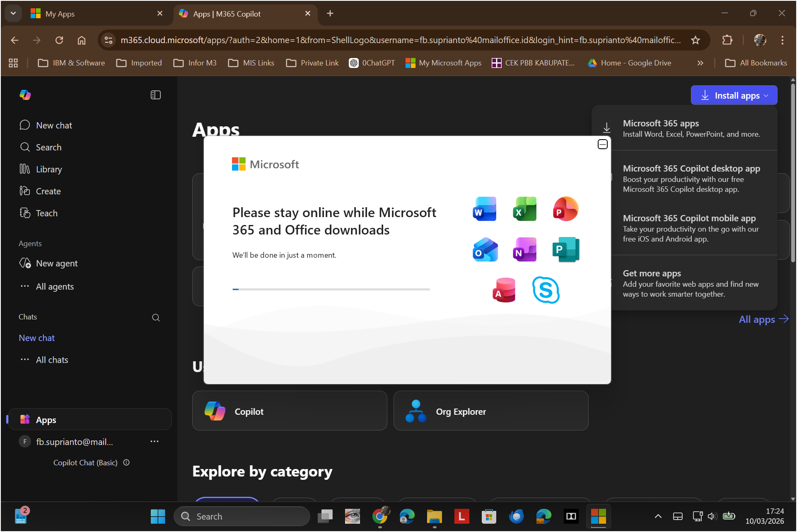797x532 pixels.
Task: Open account options ellipsis for fb.suprianto
Action: coord(155,442)
